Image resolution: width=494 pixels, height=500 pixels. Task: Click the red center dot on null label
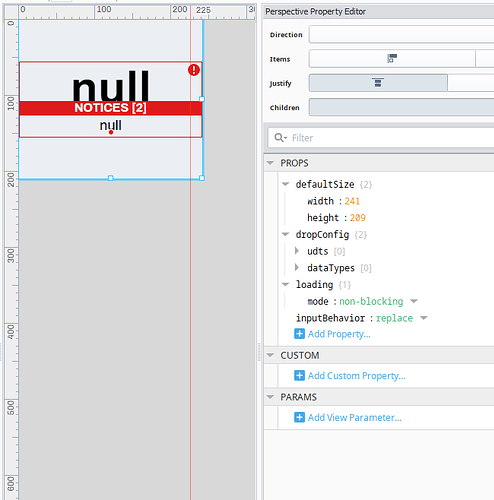pyautogui.click(x=111, y=132)
